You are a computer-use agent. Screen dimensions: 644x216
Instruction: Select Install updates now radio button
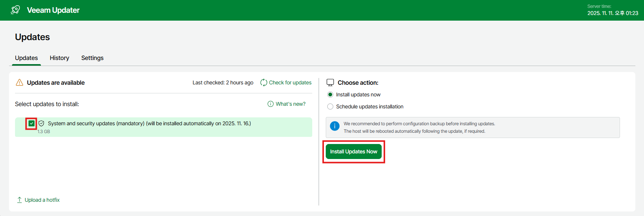tap(330, 94)
